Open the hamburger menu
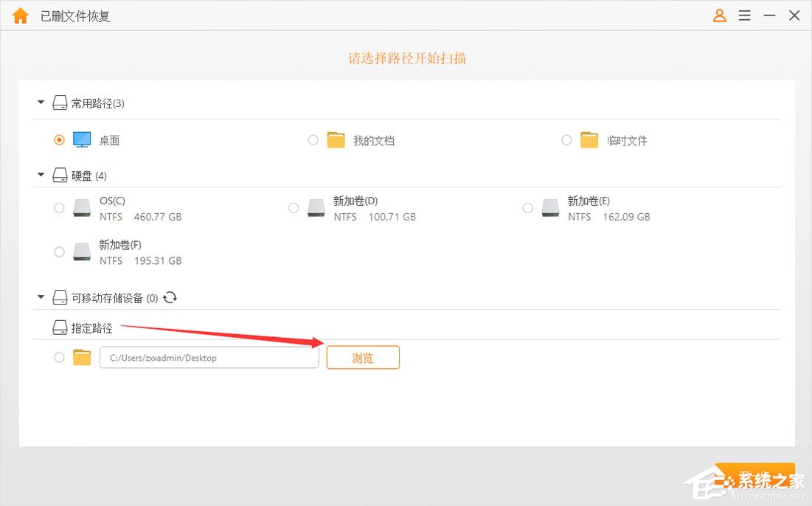Viewport: 812px width, 506px height. click(744, 15)
